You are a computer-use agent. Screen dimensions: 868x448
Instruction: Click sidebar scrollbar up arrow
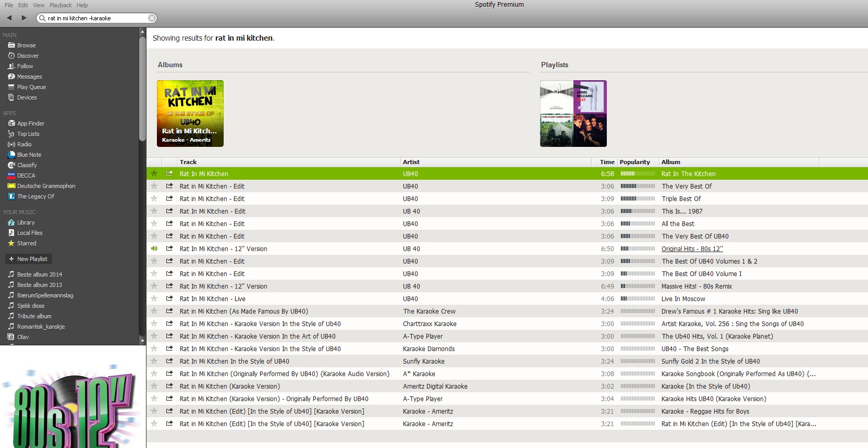pyautogui.click(x=142, y=32)
